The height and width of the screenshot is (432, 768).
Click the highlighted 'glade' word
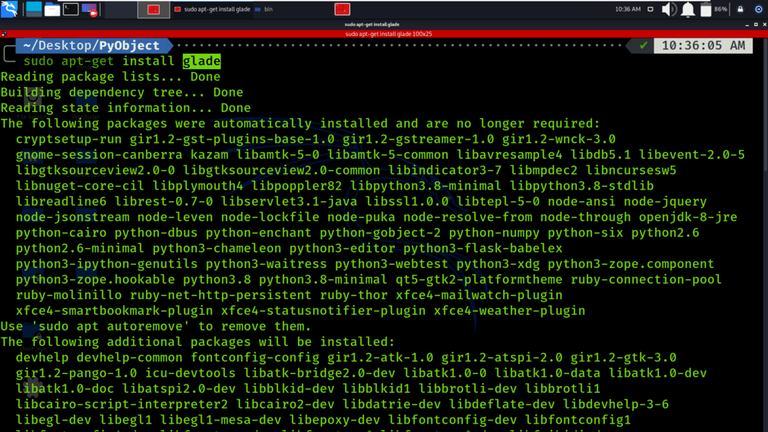(201, 61)
